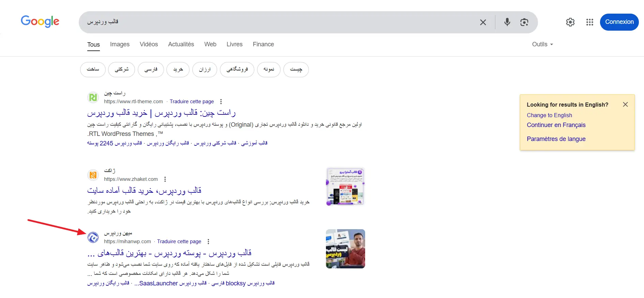Open the quick settings gear
This screenshot has height=298, width=644.
pos(570,22)
